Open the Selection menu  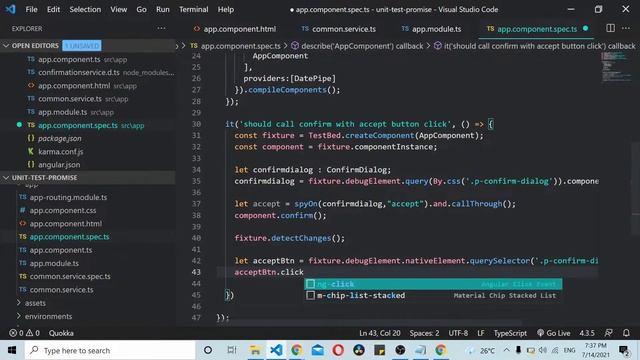(x=85, y=9)
